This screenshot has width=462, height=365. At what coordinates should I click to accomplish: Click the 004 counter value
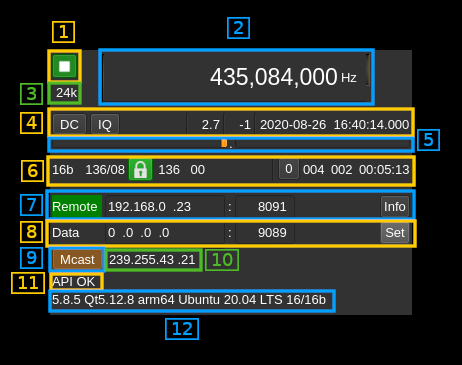click(313, 170)
